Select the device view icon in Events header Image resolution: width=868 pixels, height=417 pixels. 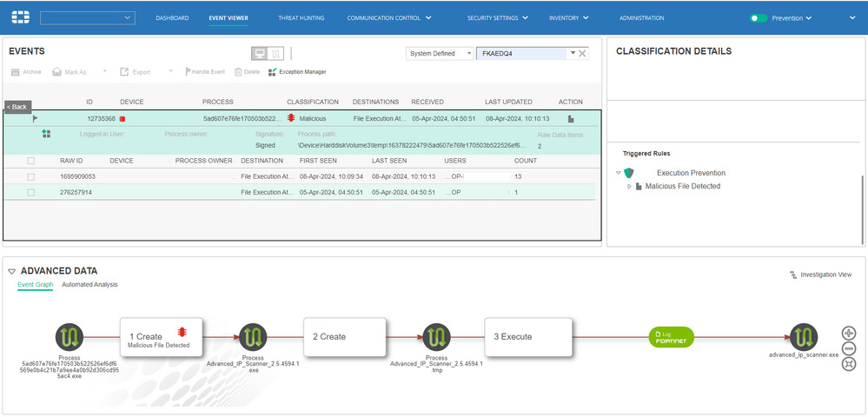pos(260,53)
